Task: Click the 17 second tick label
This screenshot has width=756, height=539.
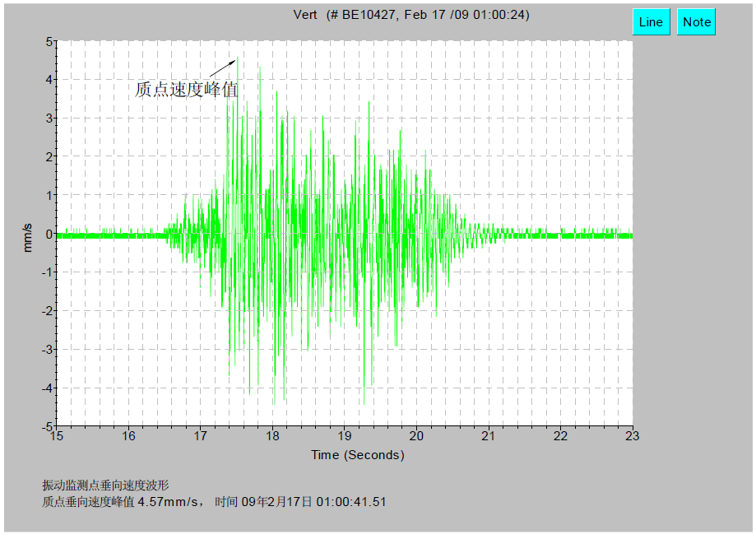Action: tap(201, 436)
